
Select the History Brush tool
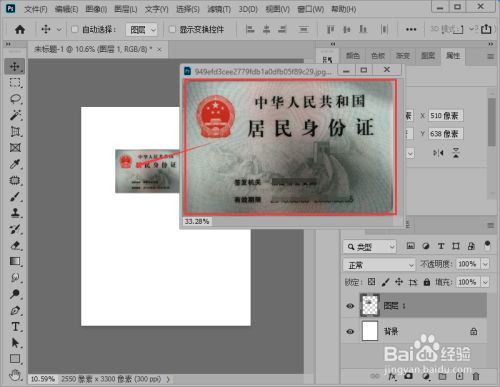tap(15, 229)
